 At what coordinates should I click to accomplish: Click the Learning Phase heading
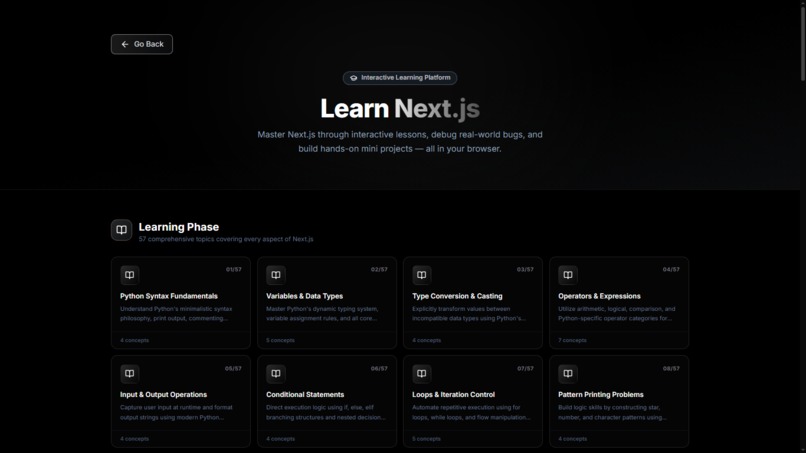click(179, 227)
